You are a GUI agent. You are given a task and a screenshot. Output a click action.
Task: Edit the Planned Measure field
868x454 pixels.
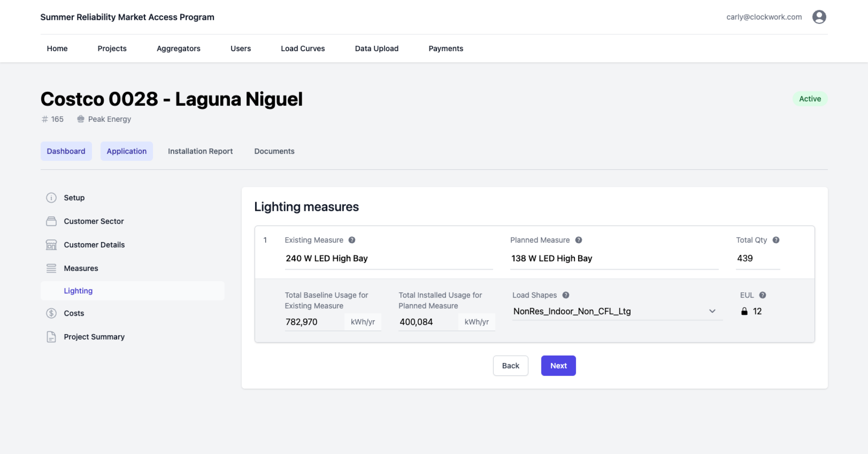click(x=614, y=259)
